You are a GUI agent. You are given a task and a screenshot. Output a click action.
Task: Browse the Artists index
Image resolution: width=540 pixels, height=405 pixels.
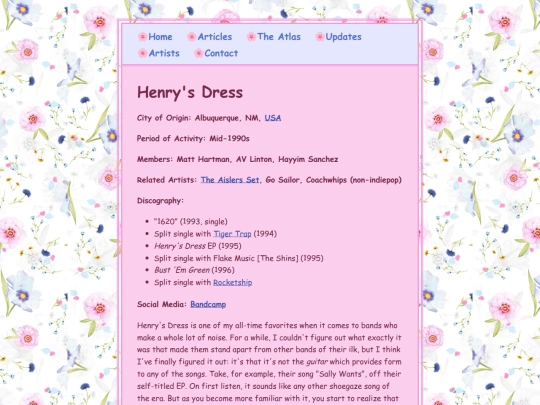tap(164, 53)
